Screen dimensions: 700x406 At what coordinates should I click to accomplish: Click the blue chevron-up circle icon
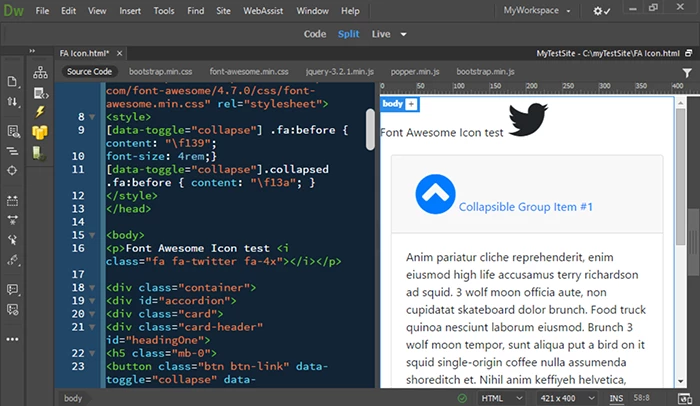pyautogui.click(x=435, y=194)
